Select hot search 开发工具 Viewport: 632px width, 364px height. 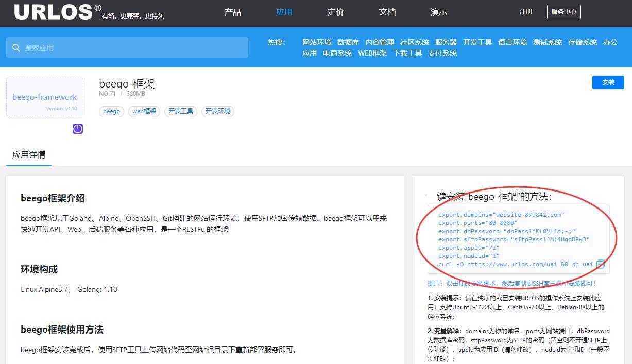pos(477,42)
